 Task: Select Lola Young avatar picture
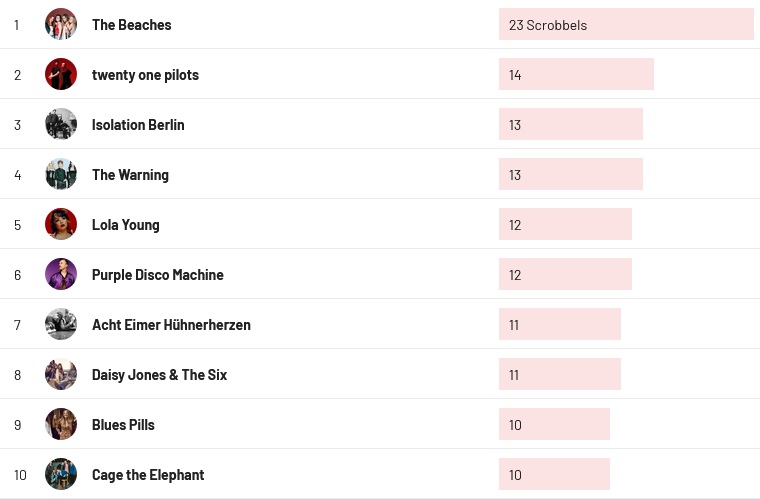click(x=61, y=224)
